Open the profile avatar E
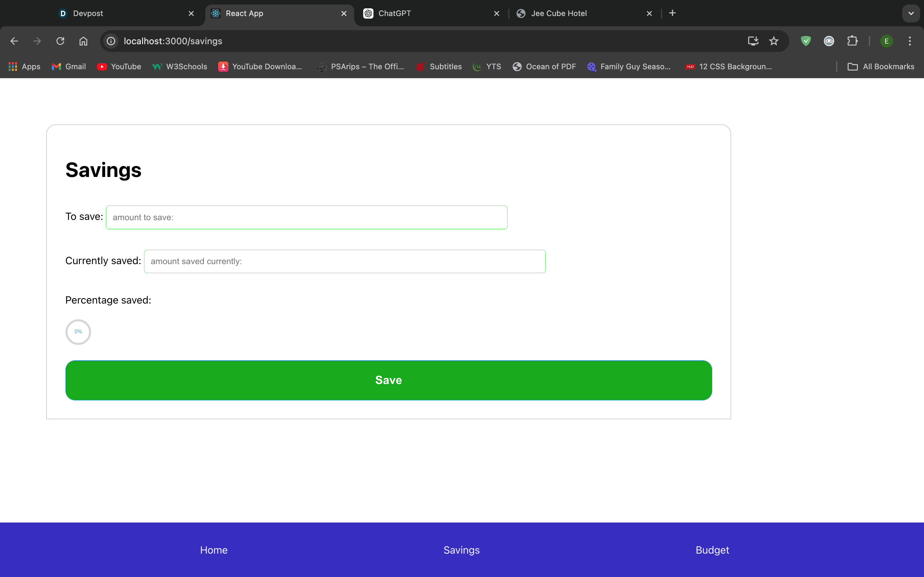Image resolution: width=924 pixels, height=577 pixels. pyautogui.click(x=886, y=41)
